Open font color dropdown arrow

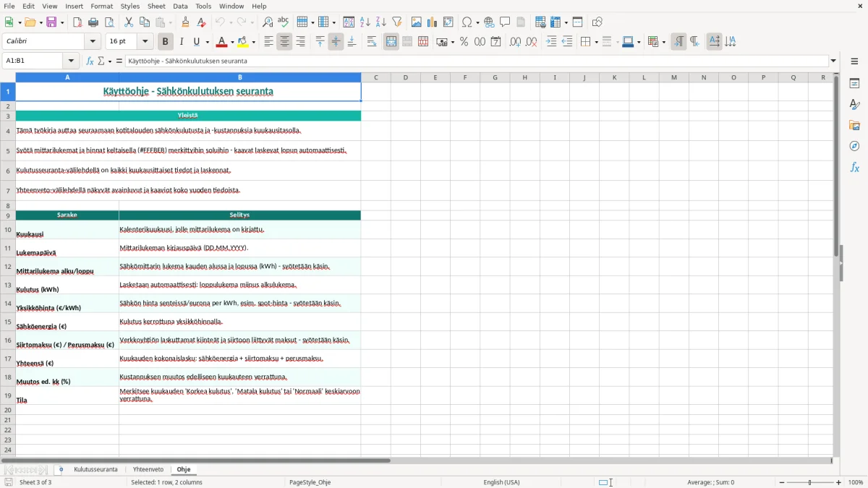[x=231, y=42]
